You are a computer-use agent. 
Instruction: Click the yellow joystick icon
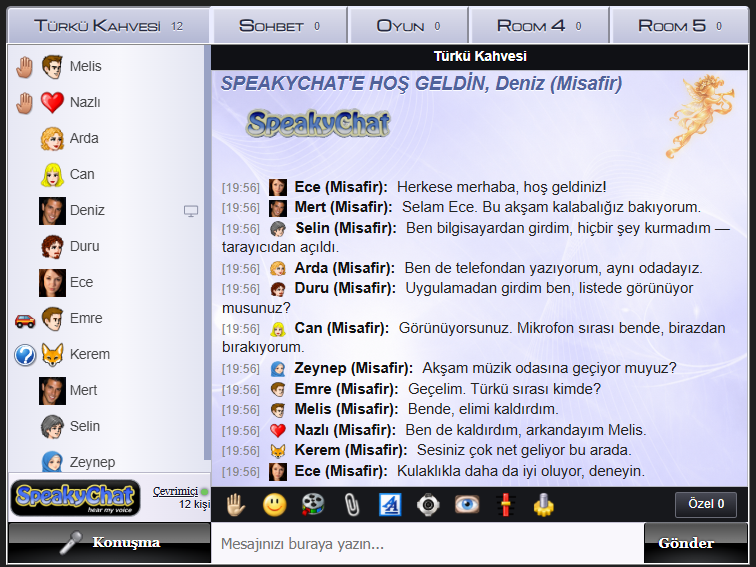[x=544, y=505]
